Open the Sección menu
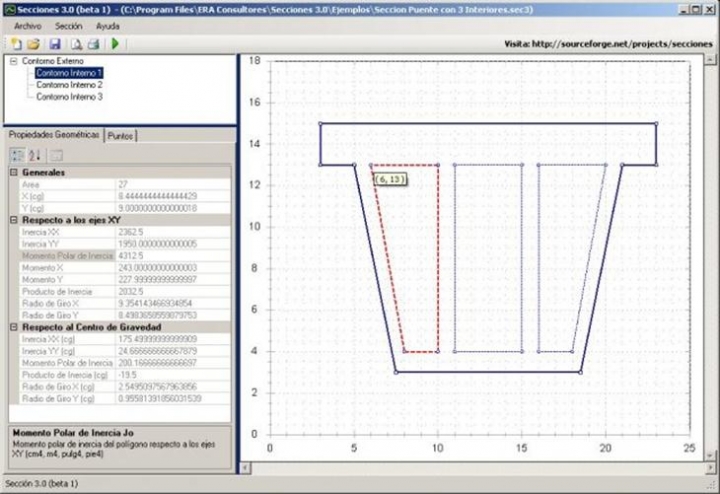The height and width of the screenshot is (494, 720). pos(68,26)
